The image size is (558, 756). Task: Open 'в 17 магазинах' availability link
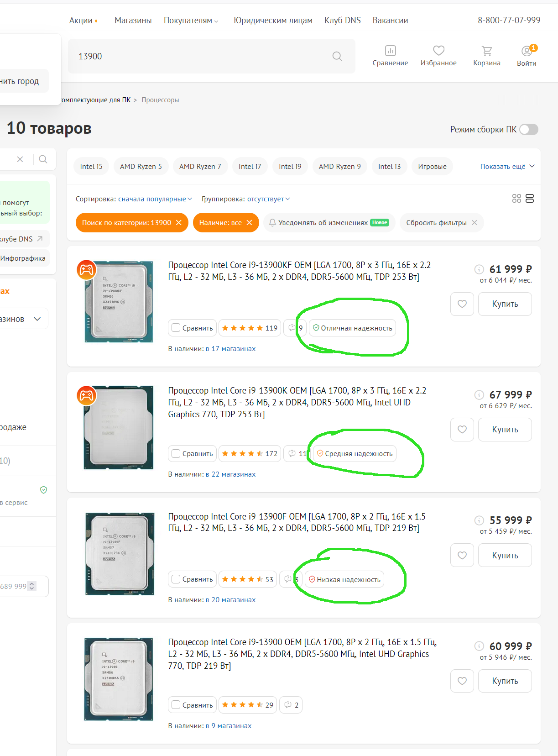(231, 349)
